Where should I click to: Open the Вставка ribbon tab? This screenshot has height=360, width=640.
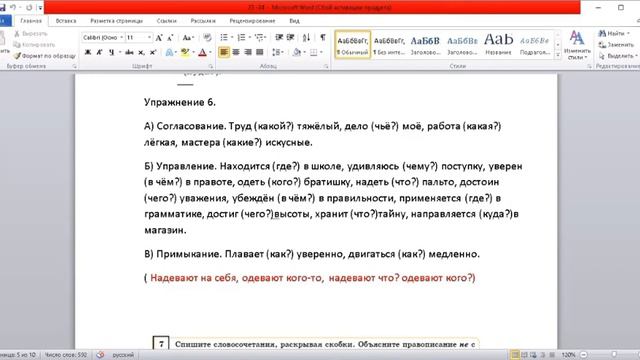pos(66,21)
